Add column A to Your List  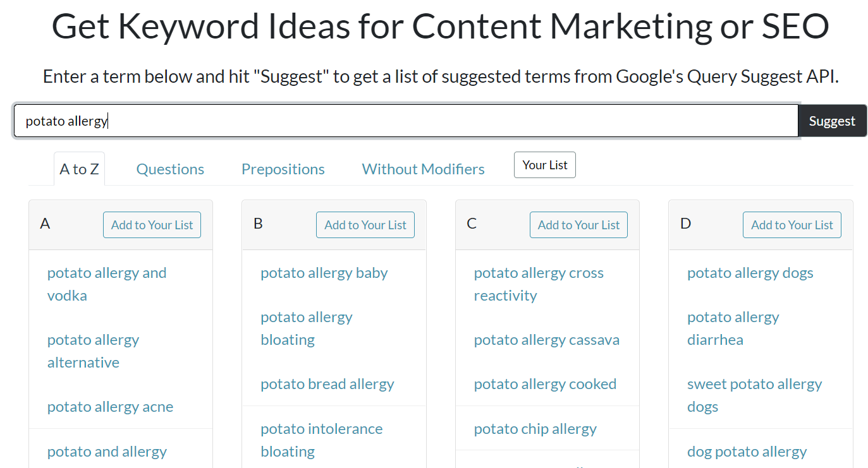(152, 225)
